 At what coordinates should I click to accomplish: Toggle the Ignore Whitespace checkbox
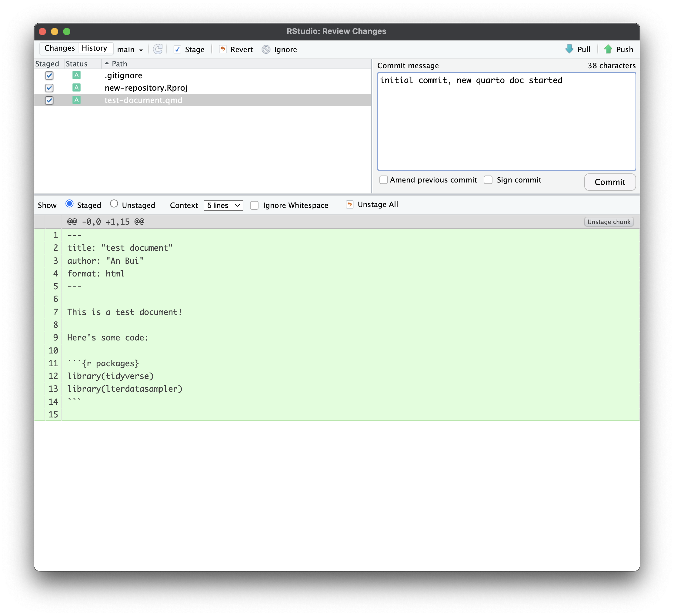(255, 205)
